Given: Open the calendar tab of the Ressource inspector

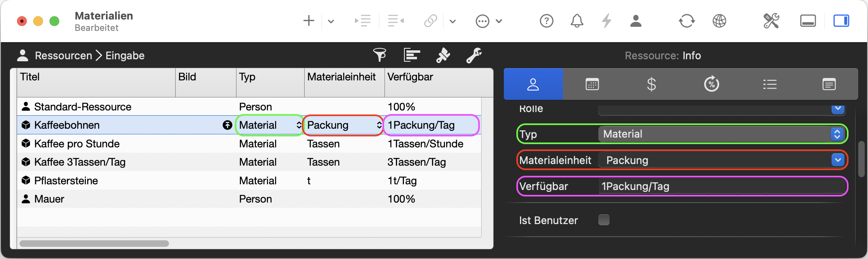Looking at the screenshot, I should [x=592, y=84].
